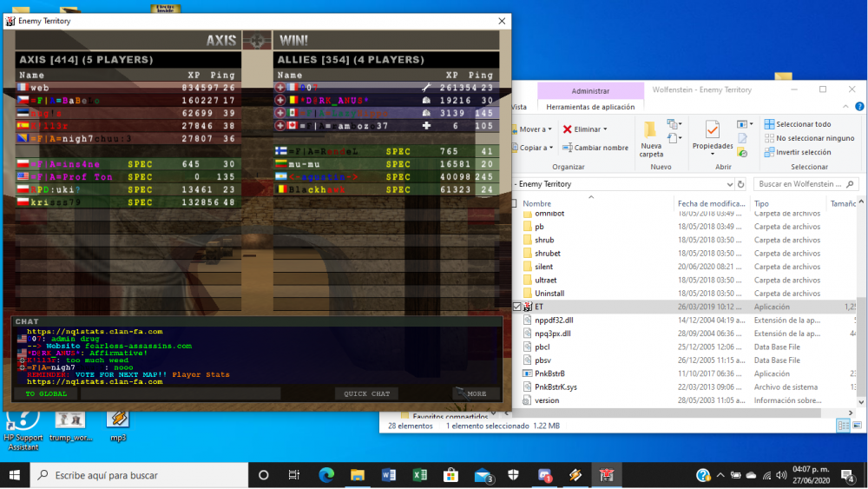This screenshot has height=489, width=868.
Task: Click No seleccionar ninguno
Action: [809, 138]
